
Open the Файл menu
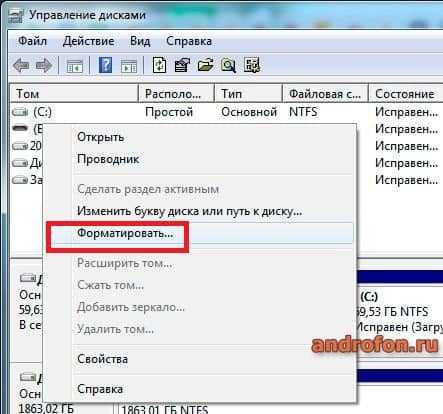(x=32, y=41)
